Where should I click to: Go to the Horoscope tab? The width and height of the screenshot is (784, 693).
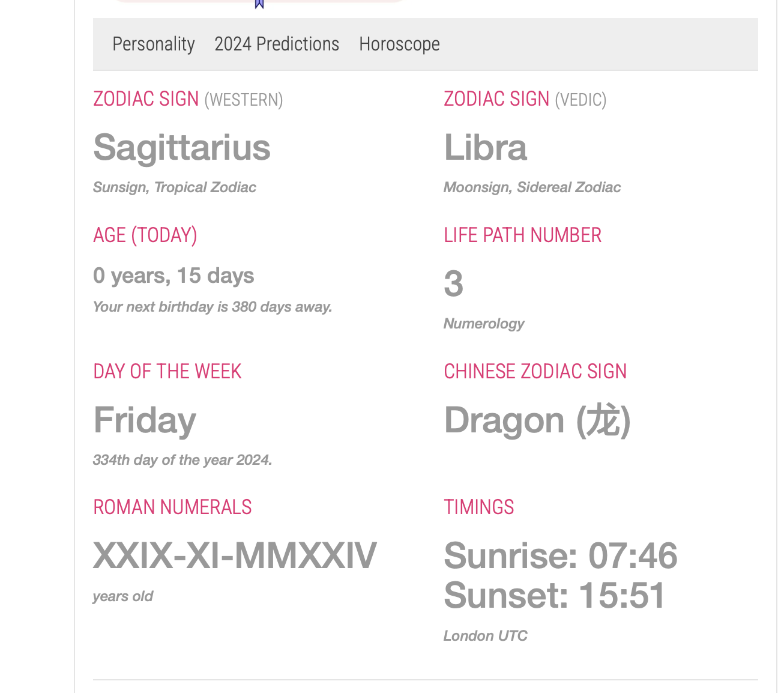pos(399,44)
